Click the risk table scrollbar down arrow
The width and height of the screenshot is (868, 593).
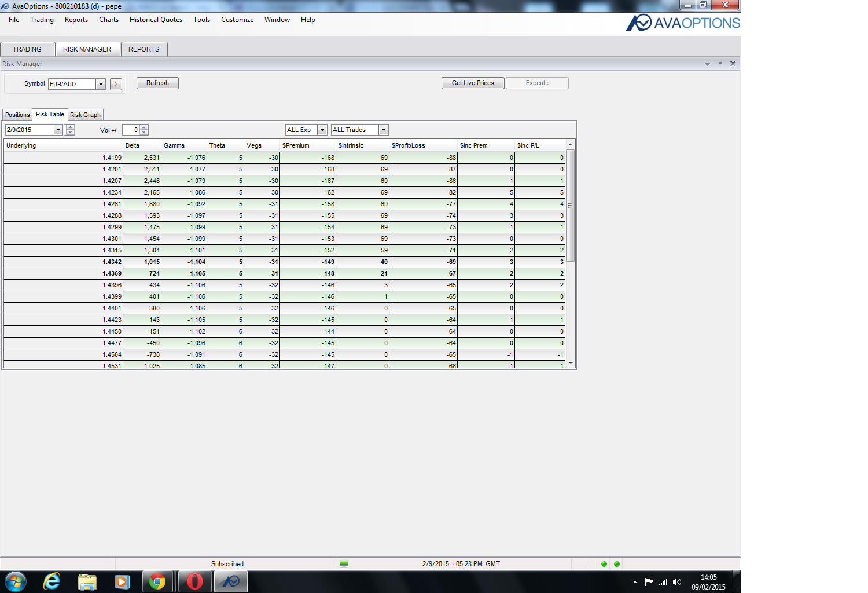coord(571,363)
